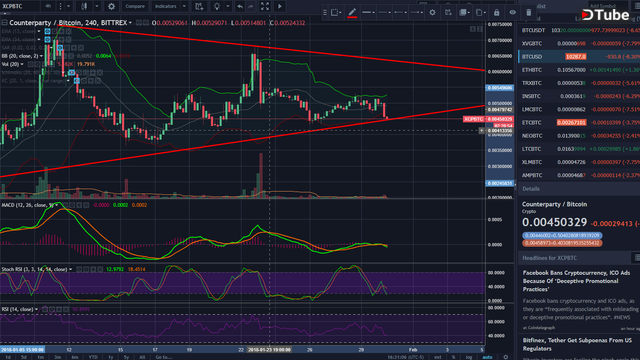Open scale settings gear at bottom right
This screenshot has height=360, width=640.
tap(506, 357)
